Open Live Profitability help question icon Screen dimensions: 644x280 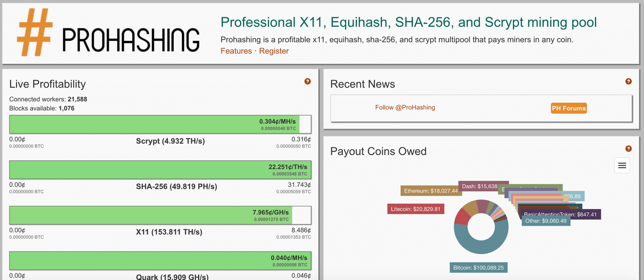[308, 81]
